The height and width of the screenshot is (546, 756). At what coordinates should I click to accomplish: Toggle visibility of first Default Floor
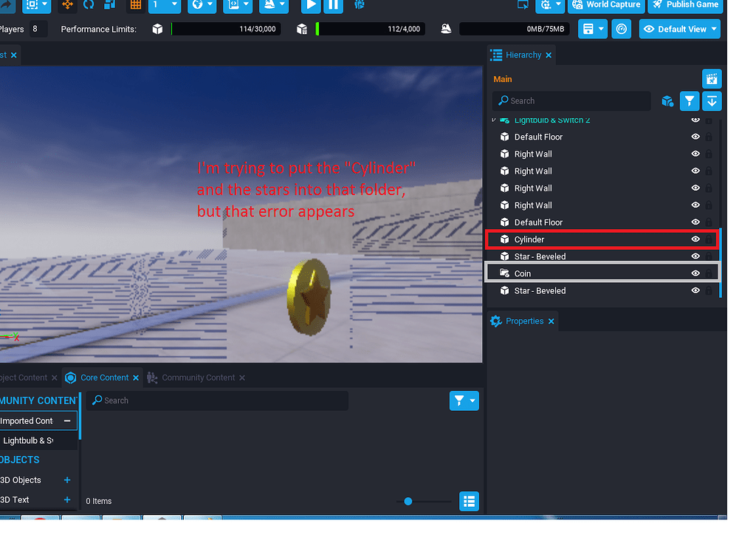695,137
